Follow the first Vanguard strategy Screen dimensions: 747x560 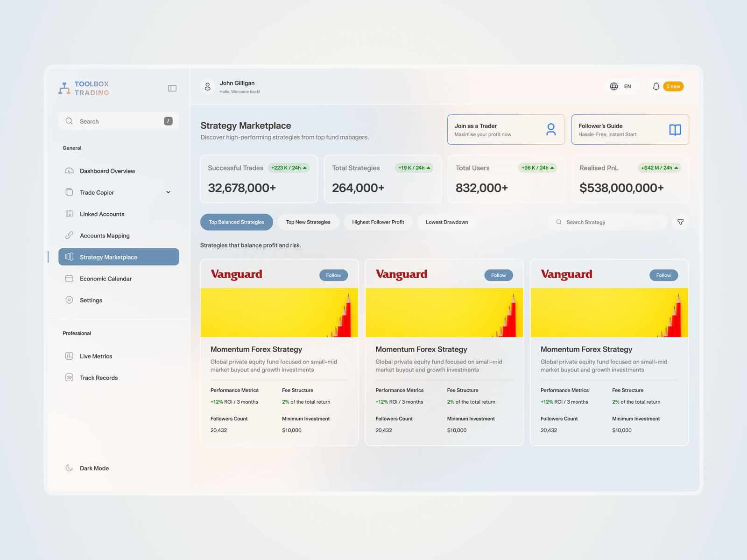(x=333, y=275)
